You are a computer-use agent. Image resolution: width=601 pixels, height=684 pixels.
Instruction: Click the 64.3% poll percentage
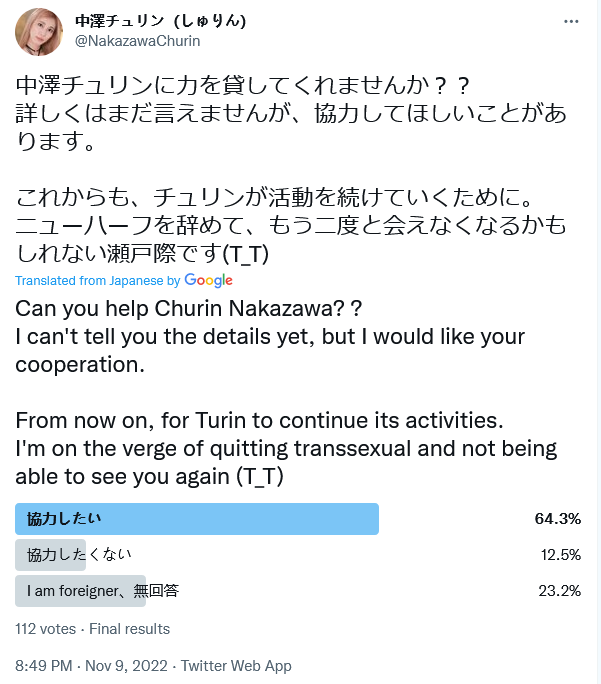point(558,519)
